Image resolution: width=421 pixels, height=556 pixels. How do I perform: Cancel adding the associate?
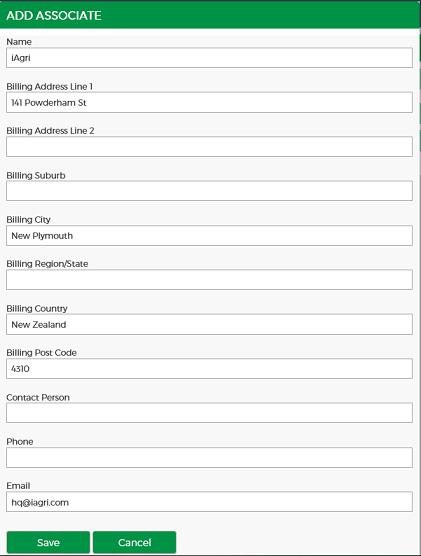pyautogui.click(x=134, y=542)
